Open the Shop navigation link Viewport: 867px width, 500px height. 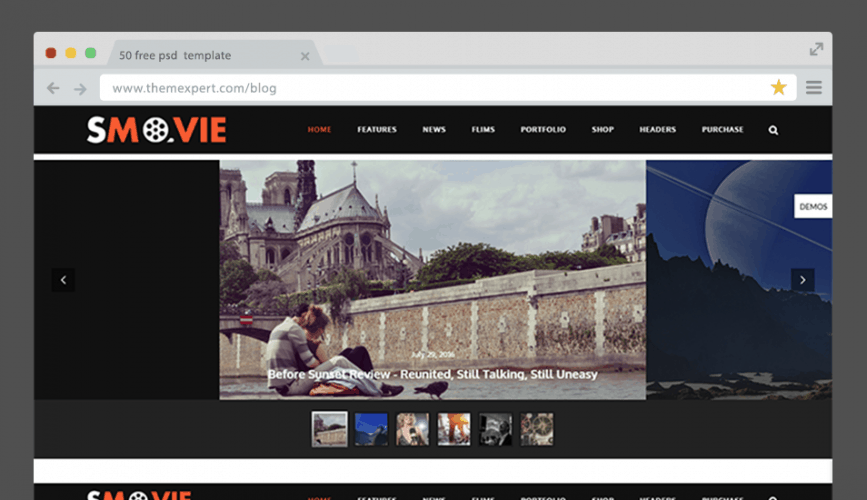point(602,130)
